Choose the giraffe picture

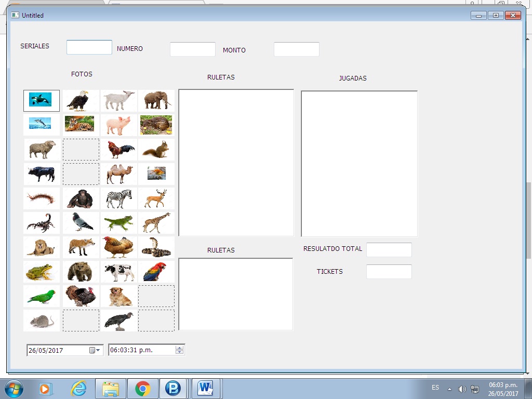(x=156, y=222)
